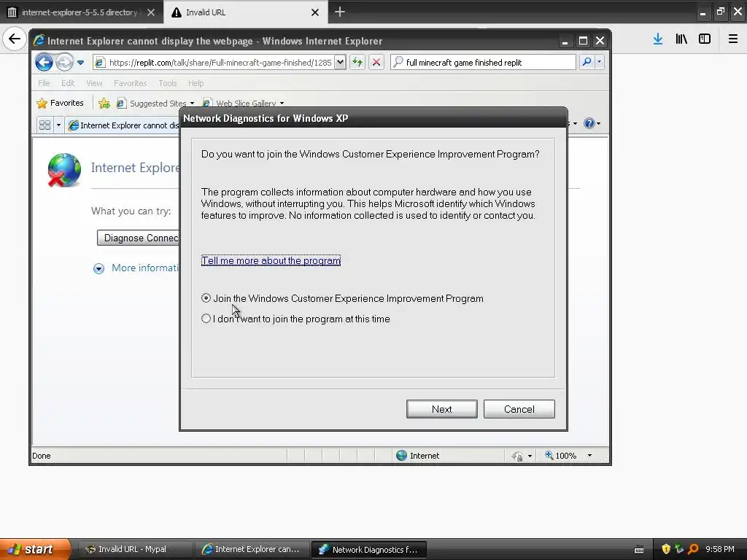Open the zoom level 100% dropdown arrow
The height and width of the screenshot is (560, 747).
click(x=589, y=456)
